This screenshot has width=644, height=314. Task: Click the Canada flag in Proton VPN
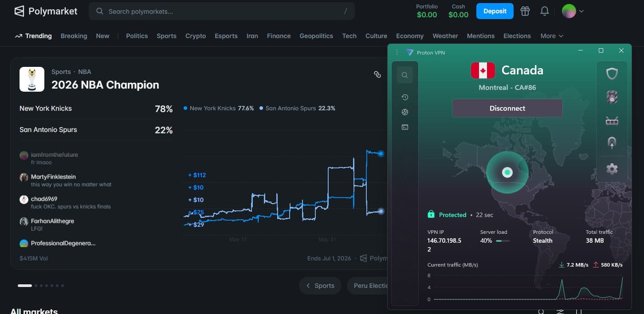(483, 70)
